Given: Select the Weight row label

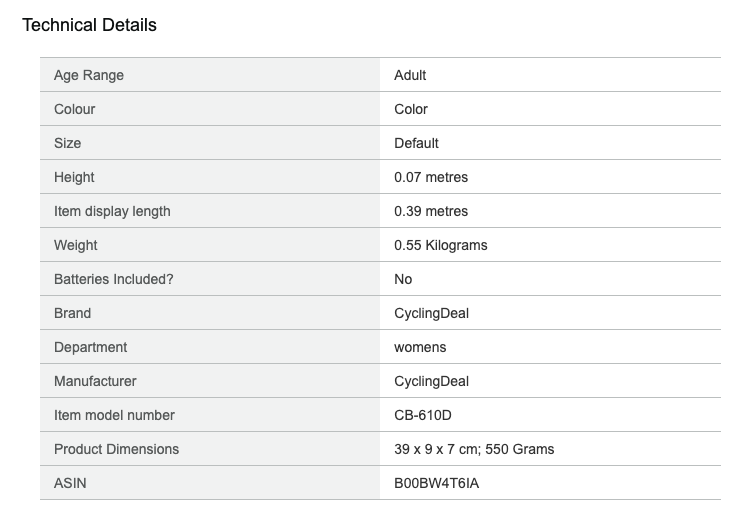Looking at the screenshot, I should 76,245.
